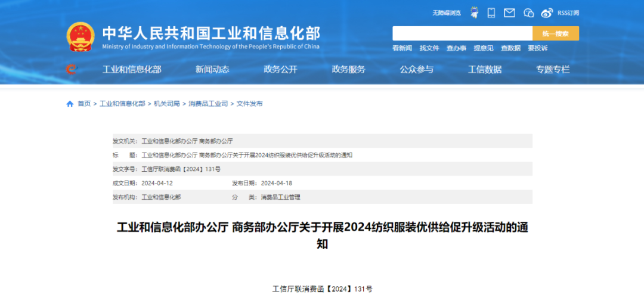Open the accessibility robot mascot icon
The width and height of the screenshot is (644, 307).
coord(475,13)
